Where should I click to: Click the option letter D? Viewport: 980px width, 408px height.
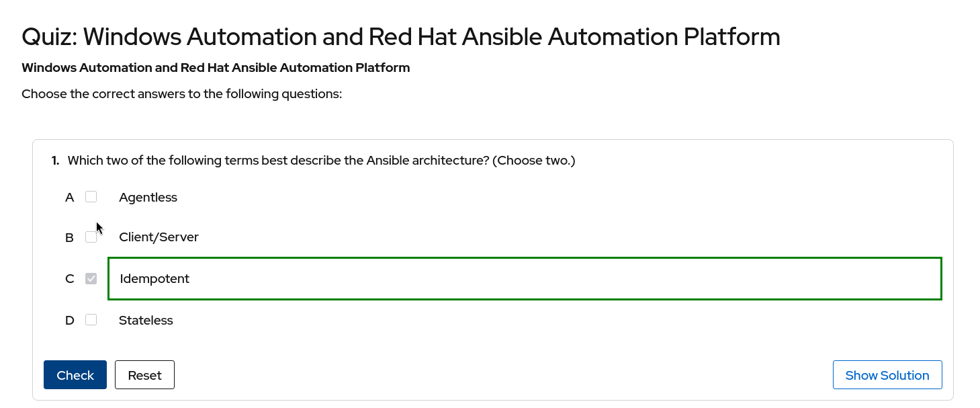[x=69, y=321]
